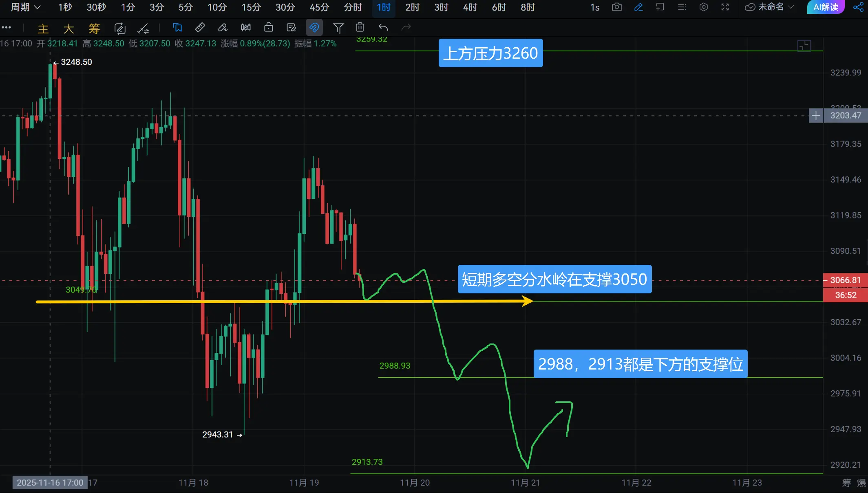Screen dimensions: 868x493
Task: Toggle the magnet snap mode
Action: (x=314, y=27)
